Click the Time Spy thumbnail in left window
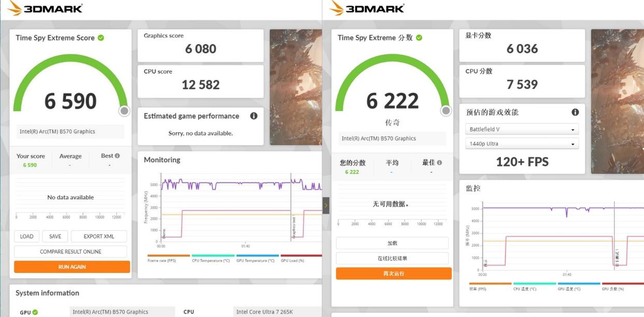This screenshot has width=644, height=317. (296, 87)
